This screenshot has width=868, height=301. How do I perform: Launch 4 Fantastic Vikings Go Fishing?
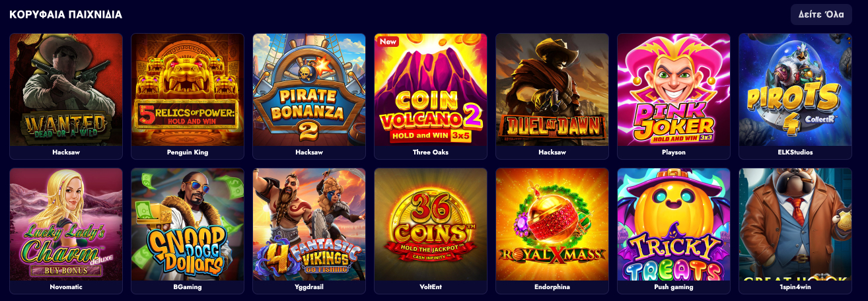309,224
